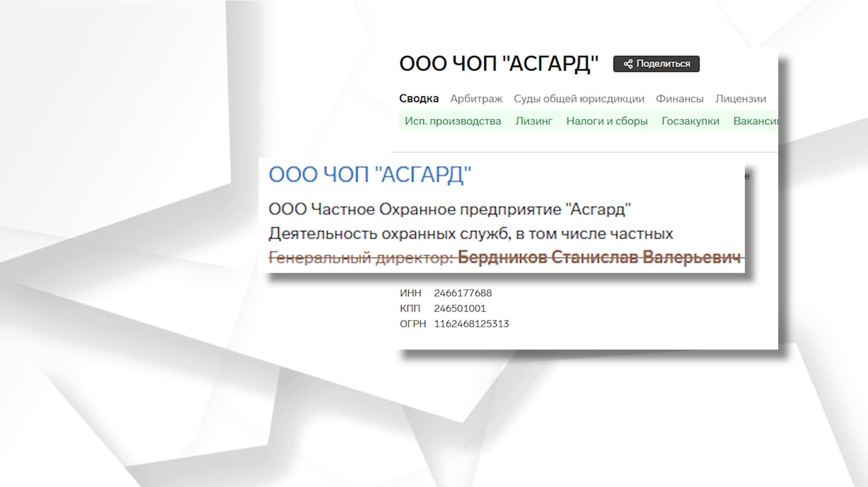The height and width of the screenshot is (487, 868).
Task: Click the ООО ЧОП "АСГАРД" blue heading link
Action: [371, 174]
